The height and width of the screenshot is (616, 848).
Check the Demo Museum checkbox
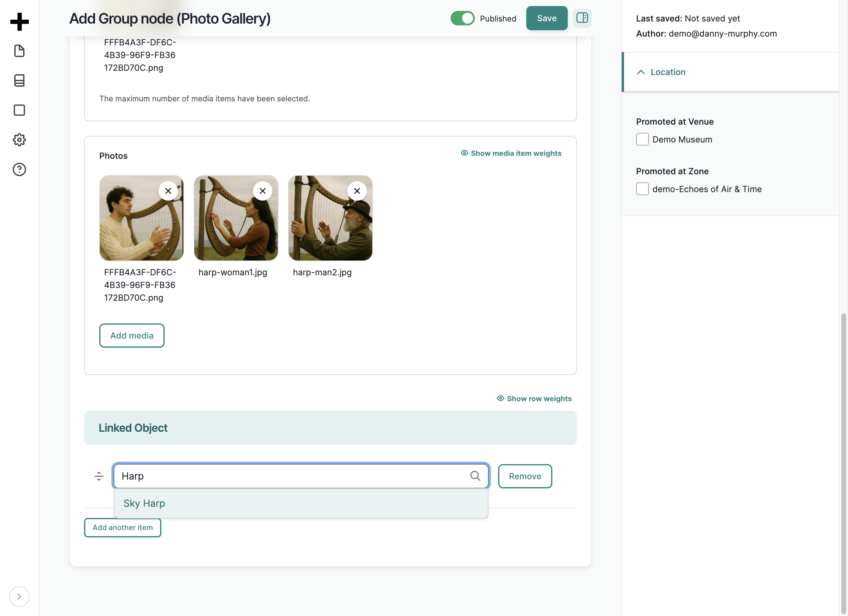643,139
